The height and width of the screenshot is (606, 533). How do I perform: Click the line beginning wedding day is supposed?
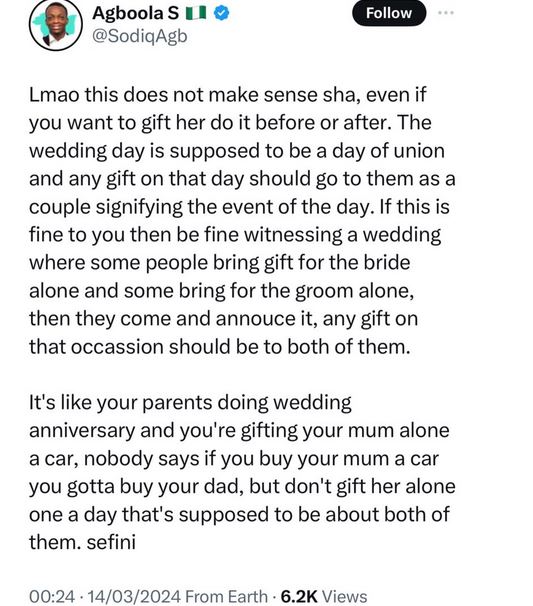click(237, 151)
